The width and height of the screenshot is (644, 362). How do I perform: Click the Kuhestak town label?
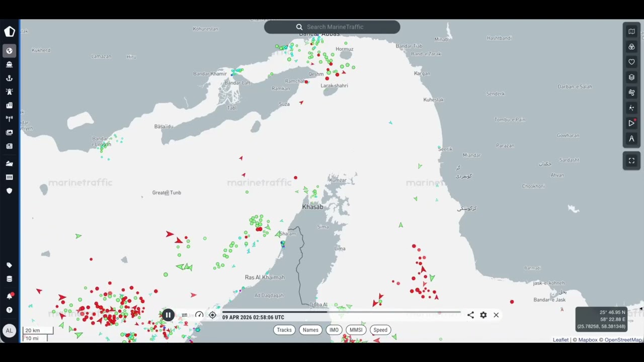coord(433,100)
